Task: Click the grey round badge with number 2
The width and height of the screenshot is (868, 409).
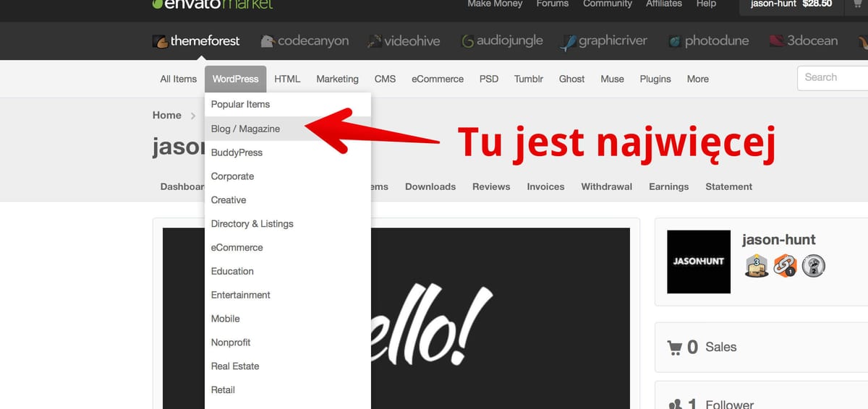Action: coord(814,266)
